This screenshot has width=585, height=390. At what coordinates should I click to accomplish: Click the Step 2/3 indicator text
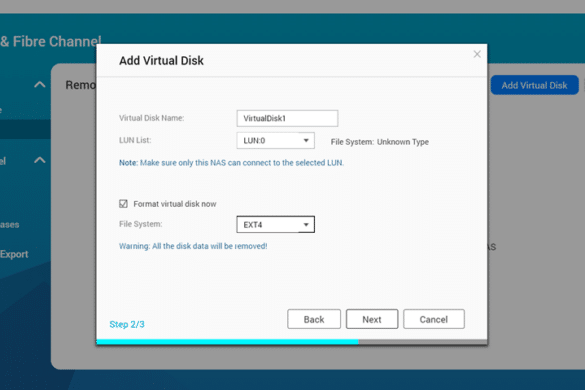tap(127, 324)
